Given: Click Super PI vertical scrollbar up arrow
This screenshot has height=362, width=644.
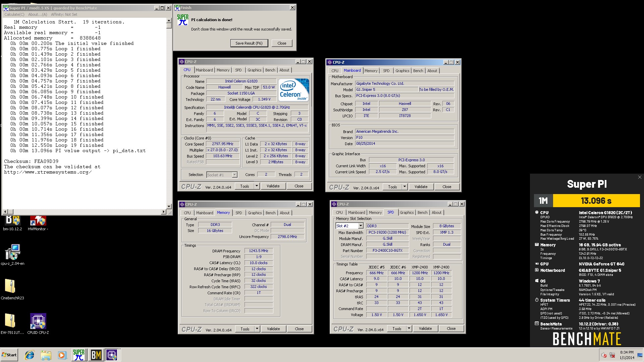Looking at the screenshot, I should [x=169, y=21].
